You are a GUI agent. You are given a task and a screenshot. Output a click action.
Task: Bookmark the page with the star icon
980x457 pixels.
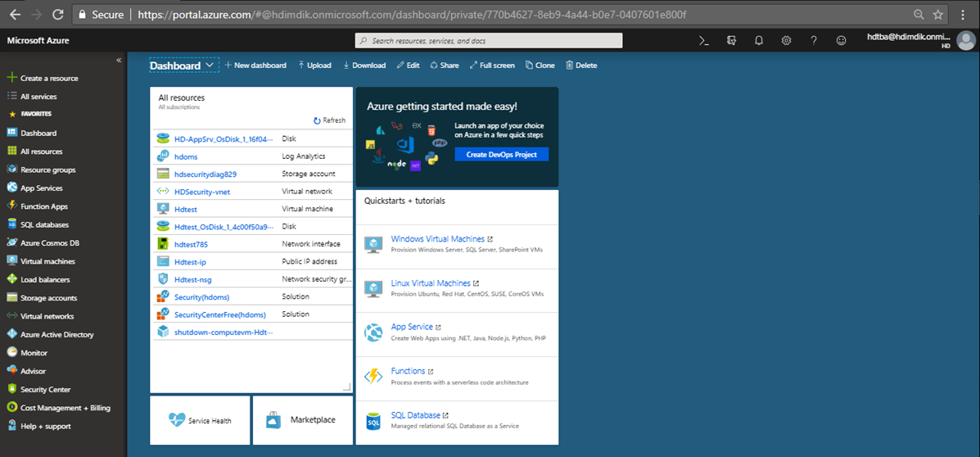click(x=938, y=14)
